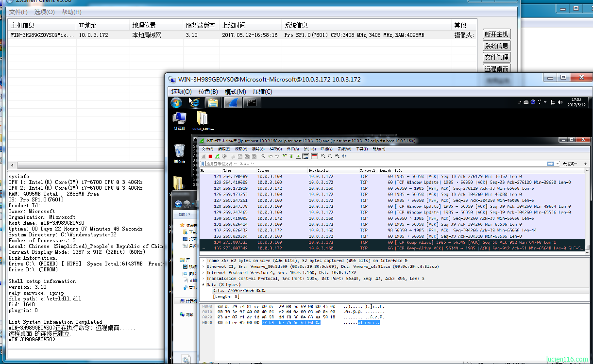The image size is (593, 364).
Task: Toggle Wireshark's colorize packet list icon
Action: [314, 156]
